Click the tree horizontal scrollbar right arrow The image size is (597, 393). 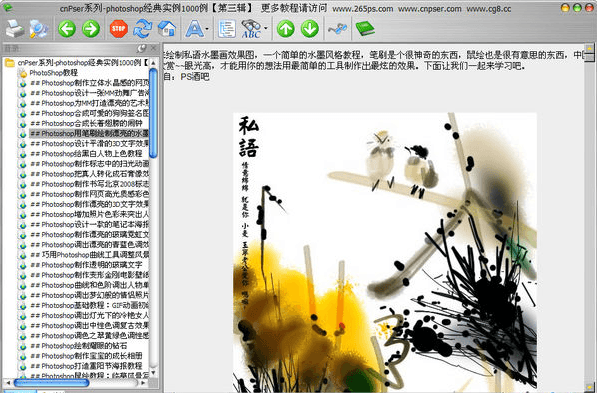point(144,383)
